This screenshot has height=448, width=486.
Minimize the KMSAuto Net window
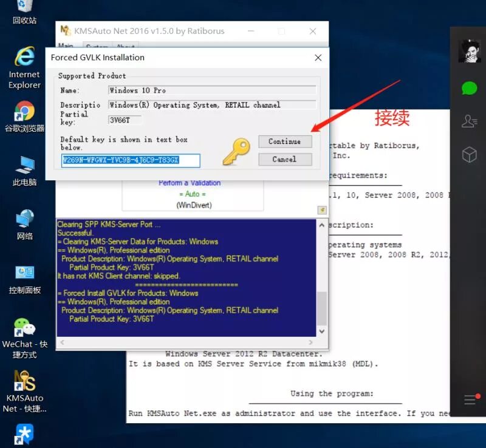click(251, 31)
